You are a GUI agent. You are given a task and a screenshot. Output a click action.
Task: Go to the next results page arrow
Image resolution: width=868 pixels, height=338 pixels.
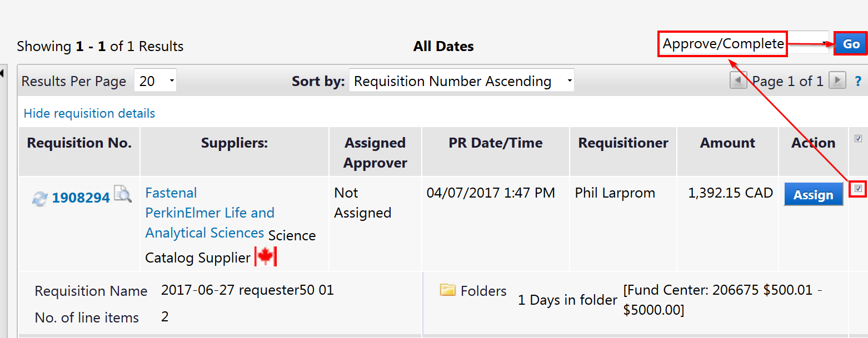[x=837, y=81]
